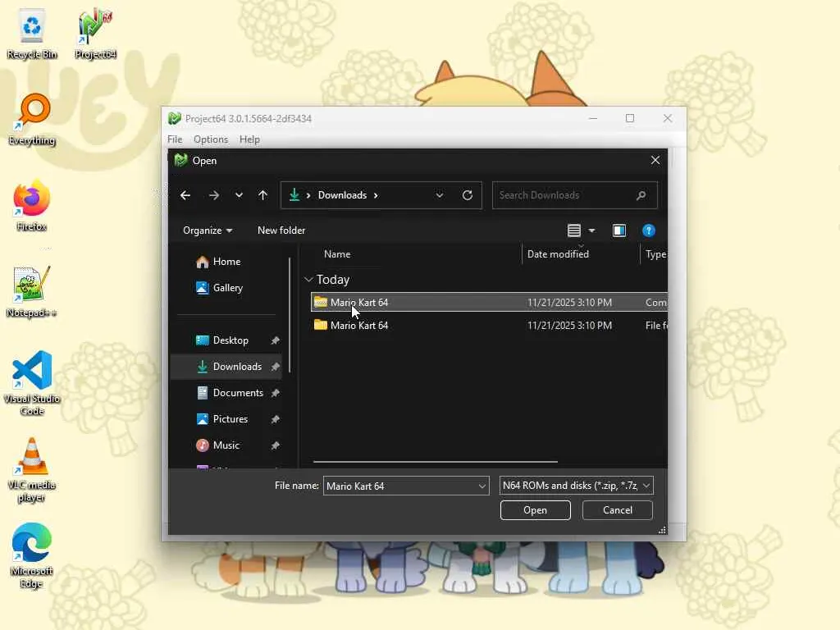Open view options dropdown arrow
The width and height of the screenshot is (840, 630).
click(592, 231)
